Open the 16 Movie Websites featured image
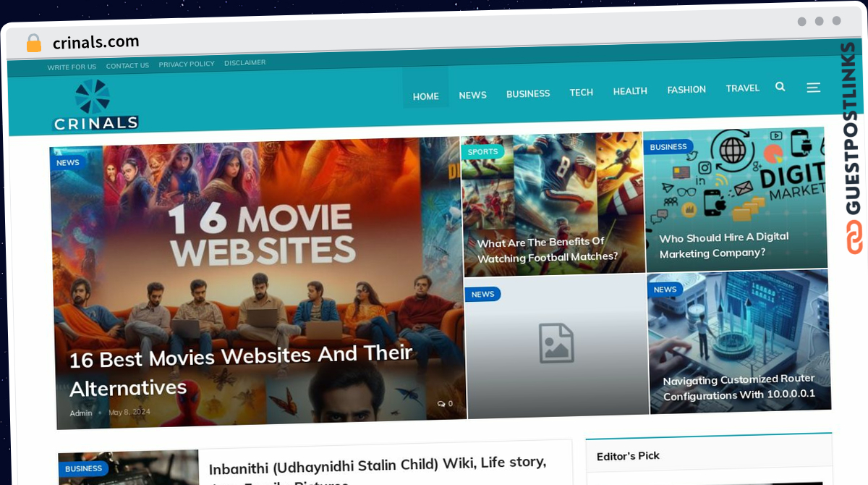This screenshot has height=485, width=868. (258, 282)
